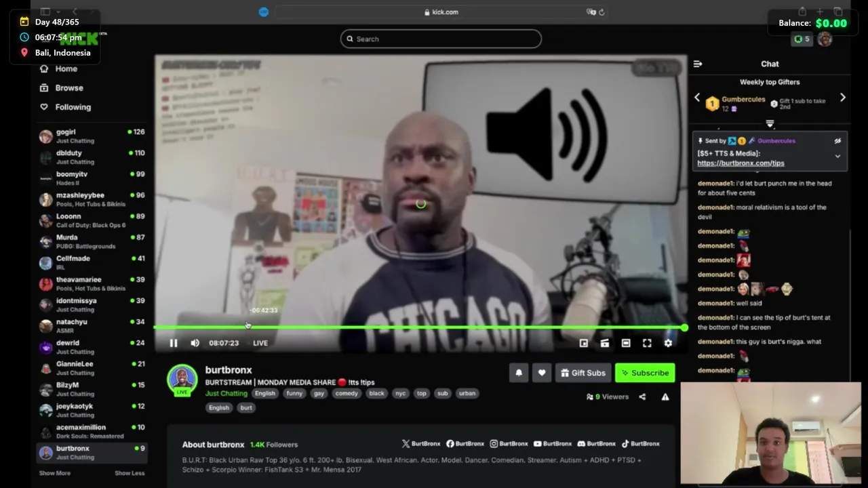Viewport: 868px width, 488px height.
Task: Toggle the Safari sidebar button
Action: coord(45,12)
